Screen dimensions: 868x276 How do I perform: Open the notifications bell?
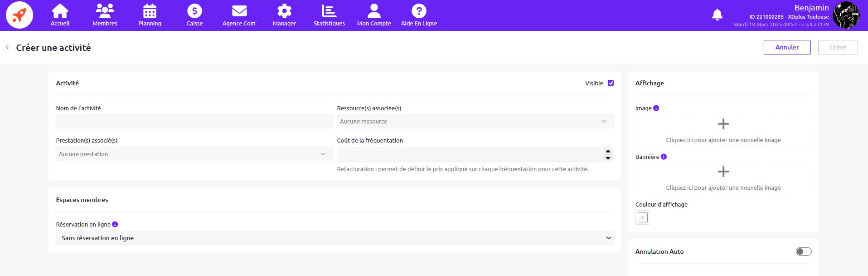pos(717,15)
